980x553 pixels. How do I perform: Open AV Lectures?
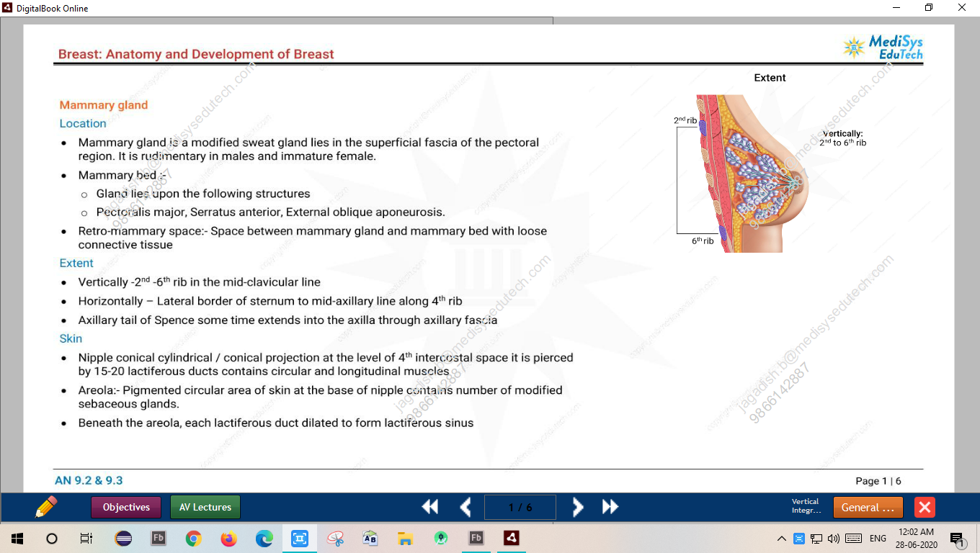pyautogui.click(x=205, y=507)
